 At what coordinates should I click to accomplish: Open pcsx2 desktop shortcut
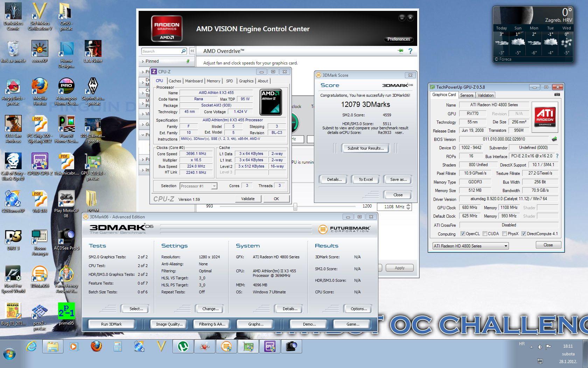40,316
